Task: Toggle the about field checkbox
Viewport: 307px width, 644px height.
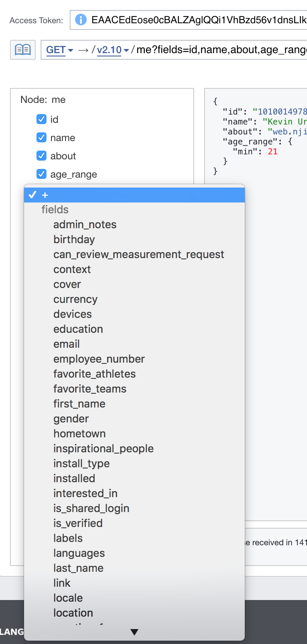Action: [41, 156]
